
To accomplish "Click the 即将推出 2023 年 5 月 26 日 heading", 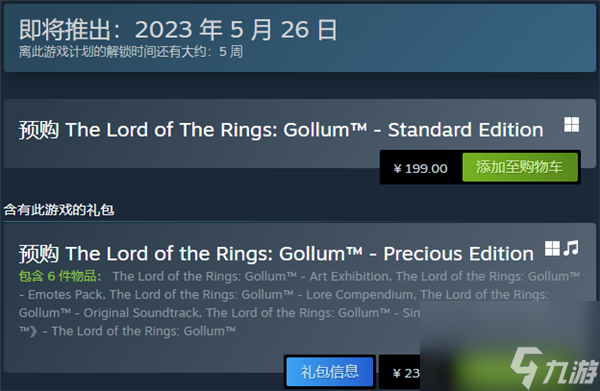I will coord(178,30).
